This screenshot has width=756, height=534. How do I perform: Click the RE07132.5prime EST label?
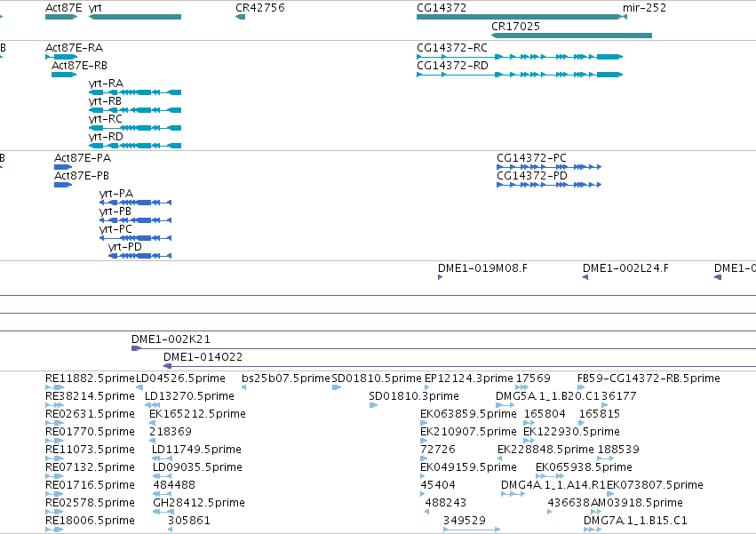90,467
